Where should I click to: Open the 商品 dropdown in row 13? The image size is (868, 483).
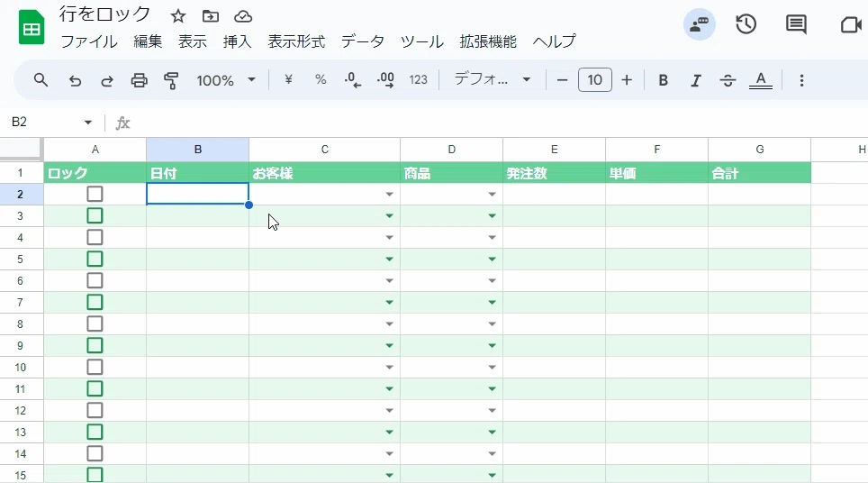tap(492, 432)
